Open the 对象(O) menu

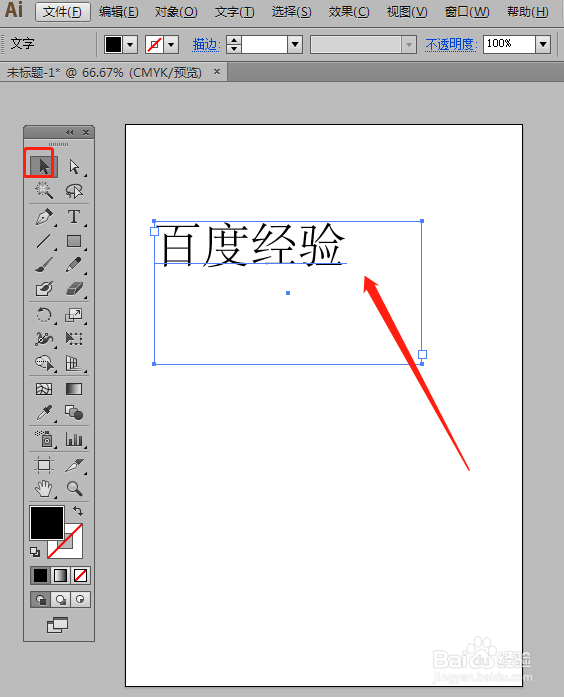176,12
